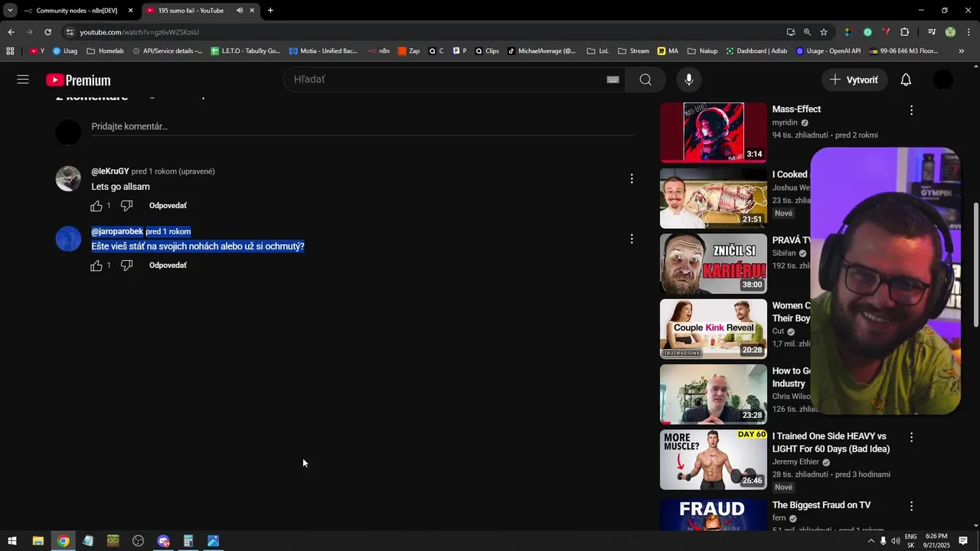The width and height of the screenshot is (980, 551).
Task: Open the Chrome extensions puzzle icon
Action: [904, 32]
